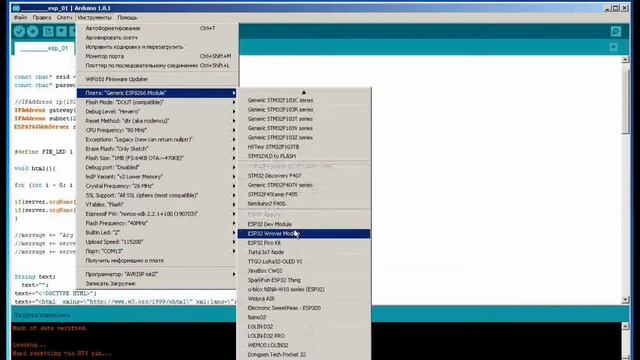
Task: Click the console scrollbar up arrow
Action: pos(625,326)
